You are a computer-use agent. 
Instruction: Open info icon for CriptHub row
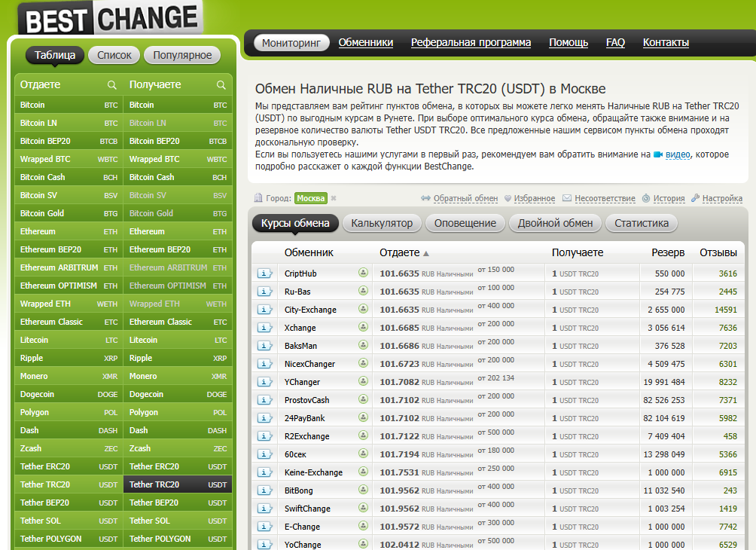[264, 273]
